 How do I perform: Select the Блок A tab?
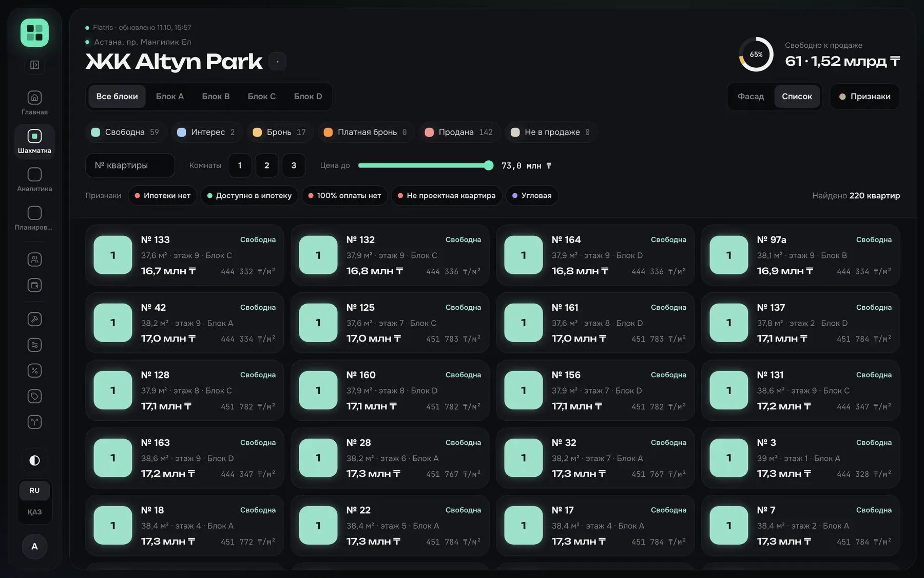(x=170, y=97)
